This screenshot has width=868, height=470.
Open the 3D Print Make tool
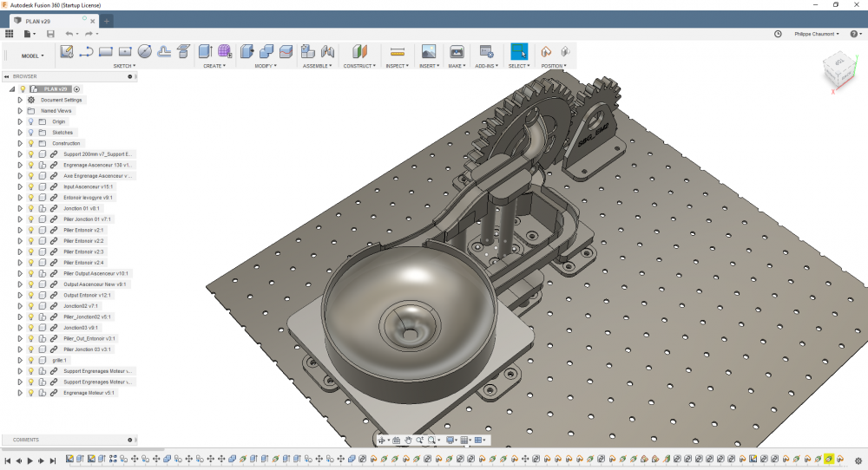click(457, 51)
